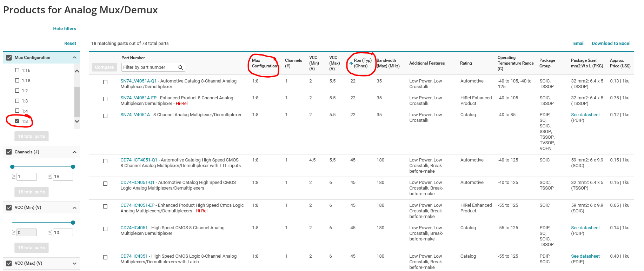Open the CD74HC4051-Q1 part link
644x271 pixels.
point(138,183)
